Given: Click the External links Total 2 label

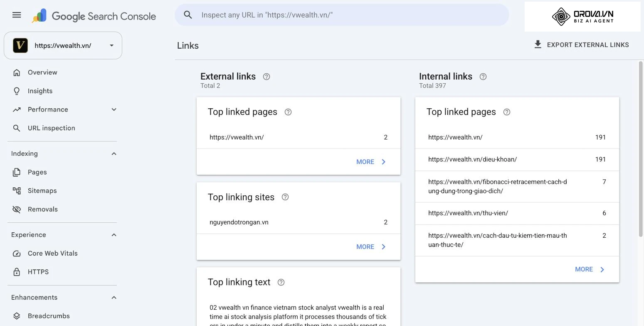Looking at the screenshot, I should 210,86.
